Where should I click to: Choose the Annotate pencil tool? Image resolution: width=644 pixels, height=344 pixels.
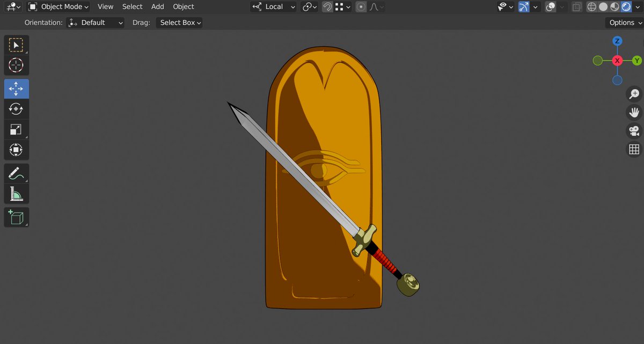(17, 173)
